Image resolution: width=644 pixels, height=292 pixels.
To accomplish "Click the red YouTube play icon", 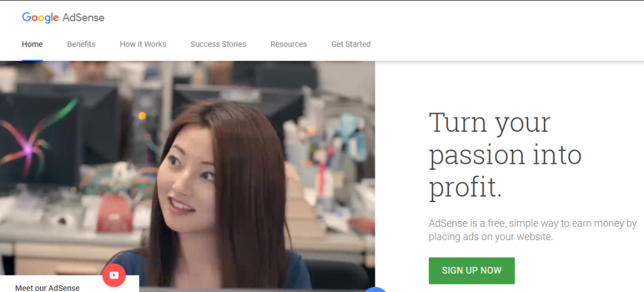I will point(114,275).
